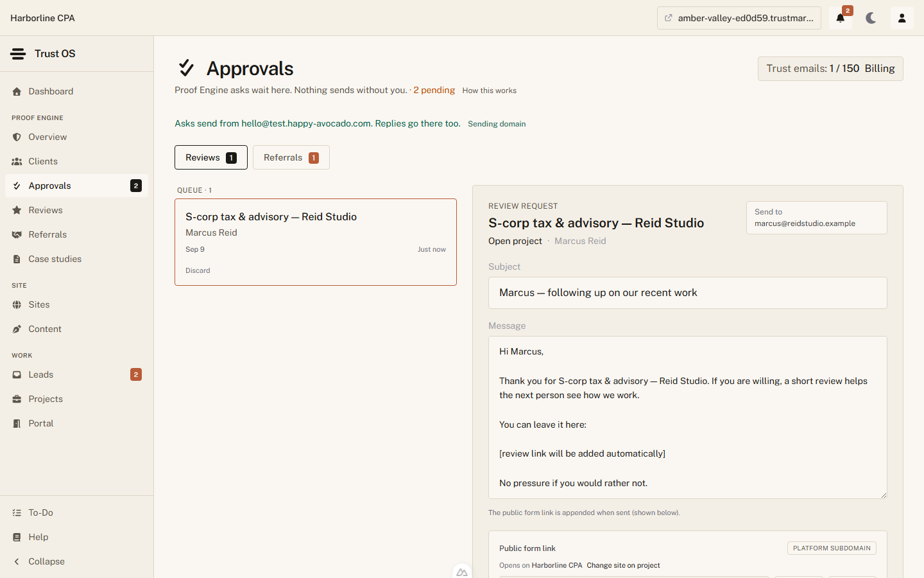Click the Trust OS hamburger menu icon

point(18,54)
